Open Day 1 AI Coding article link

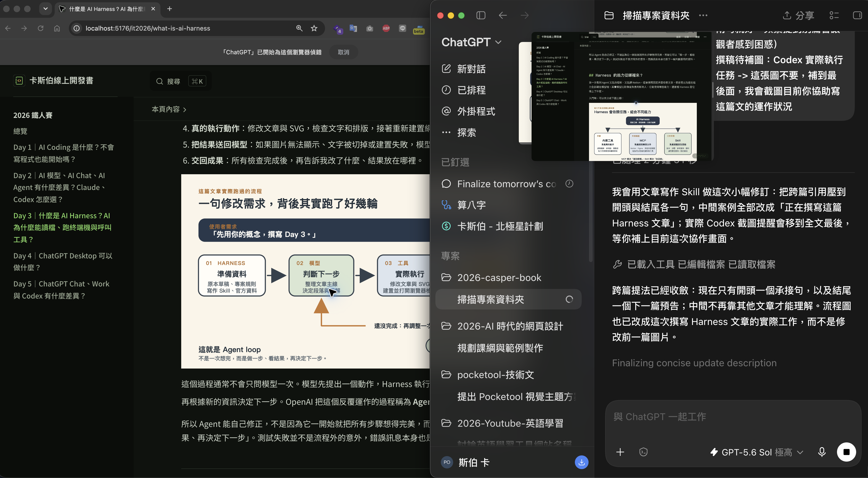tap(64, 153)
